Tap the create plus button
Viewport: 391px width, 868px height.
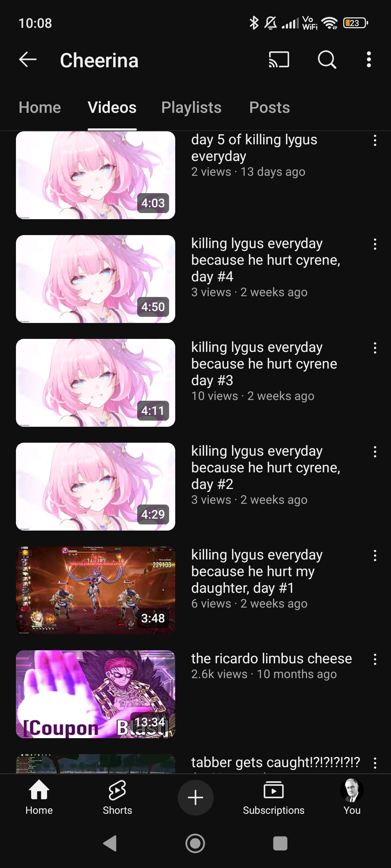click(x=195, y=797)
